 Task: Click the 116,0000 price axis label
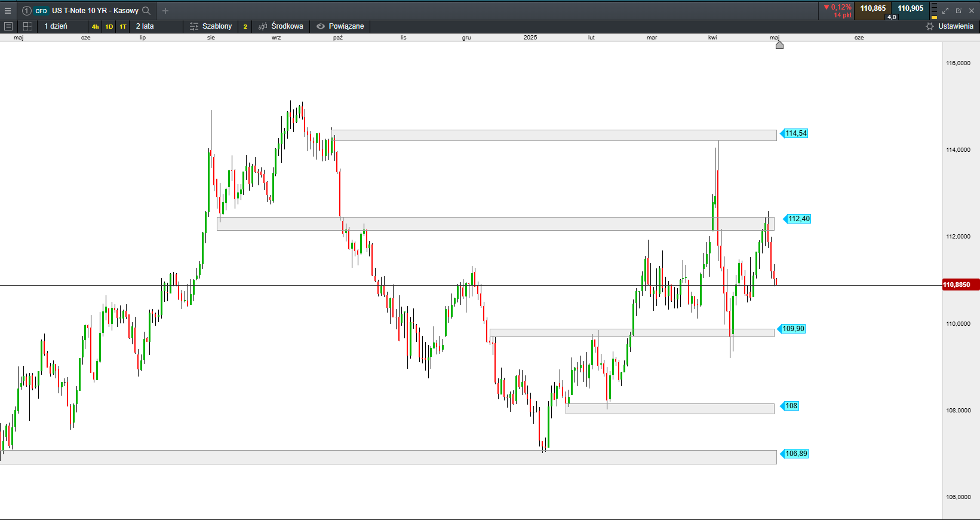(958, 63)
